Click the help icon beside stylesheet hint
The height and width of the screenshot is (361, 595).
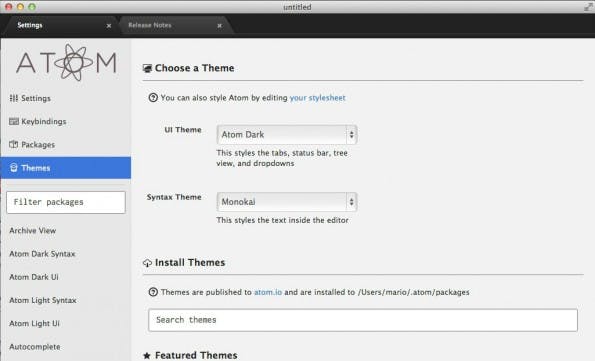click(153, 98)
